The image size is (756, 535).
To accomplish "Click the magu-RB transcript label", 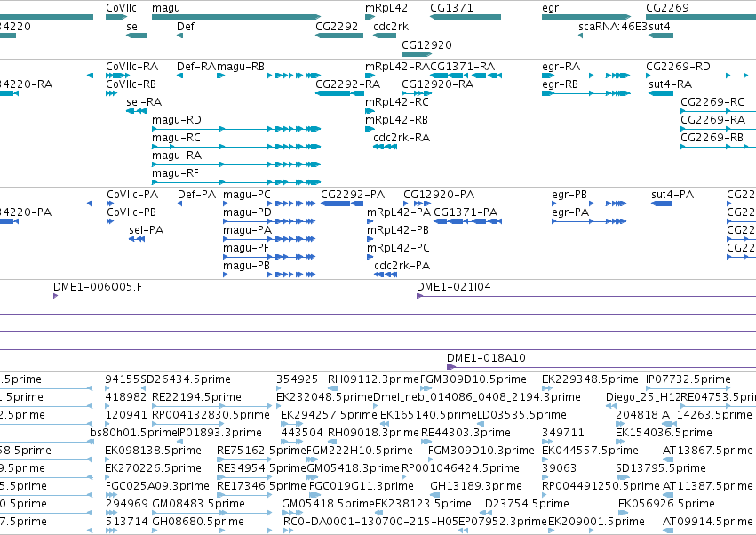I will click(241, 67).
